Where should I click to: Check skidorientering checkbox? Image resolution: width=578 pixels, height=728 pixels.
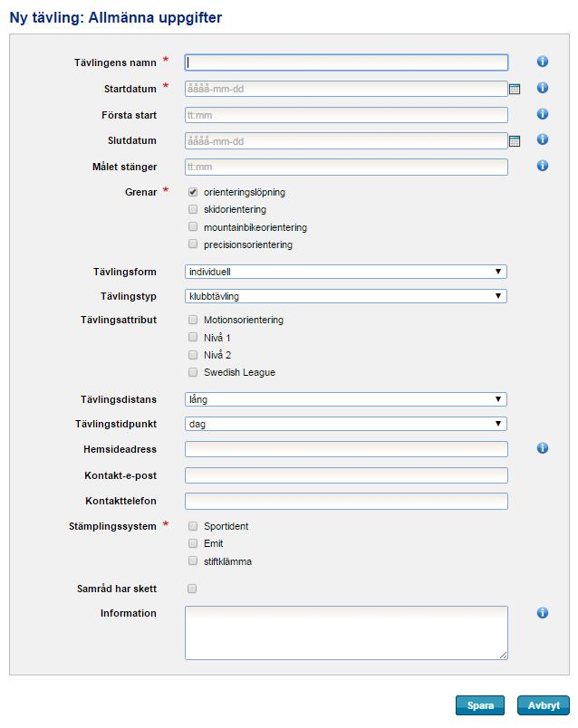click(193, 209)
